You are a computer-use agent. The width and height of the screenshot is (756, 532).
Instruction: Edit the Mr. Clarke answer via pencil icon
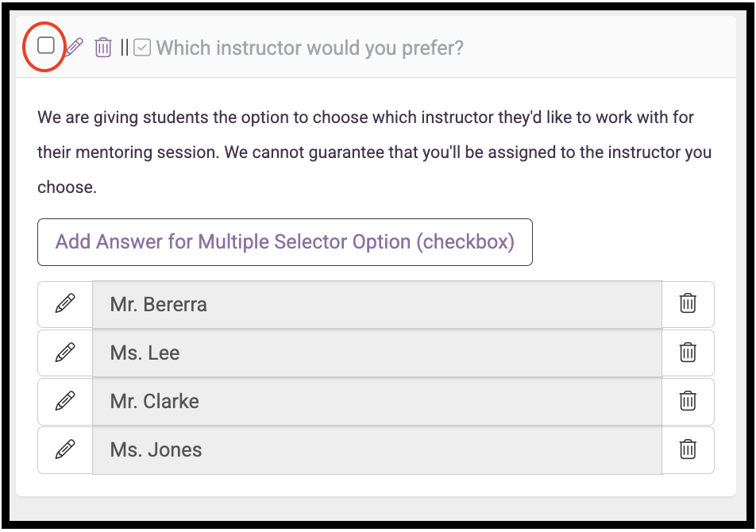(65, 401)
